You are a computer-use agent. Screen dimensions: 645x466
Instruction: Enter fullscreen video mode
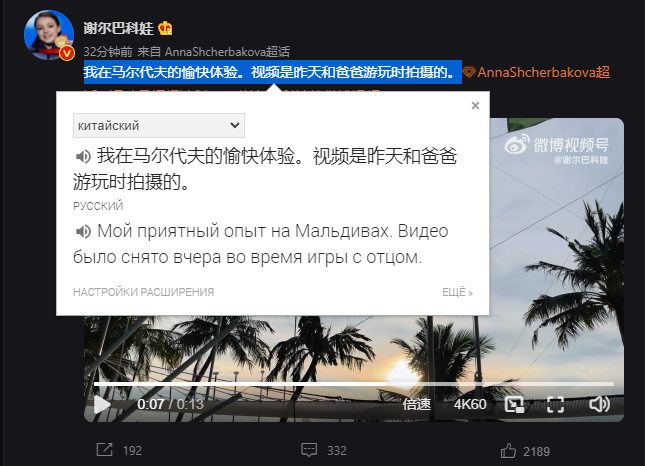[555, 404]
